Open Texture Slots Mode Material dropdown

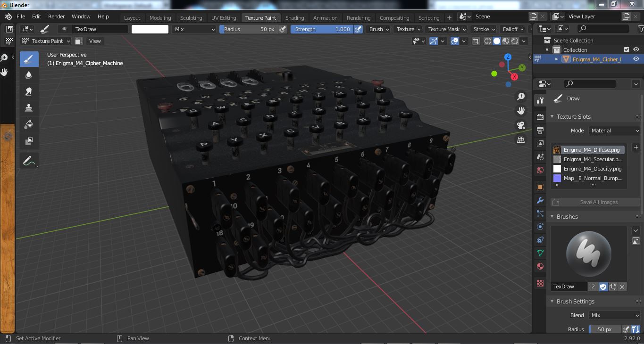click(614, 131)
